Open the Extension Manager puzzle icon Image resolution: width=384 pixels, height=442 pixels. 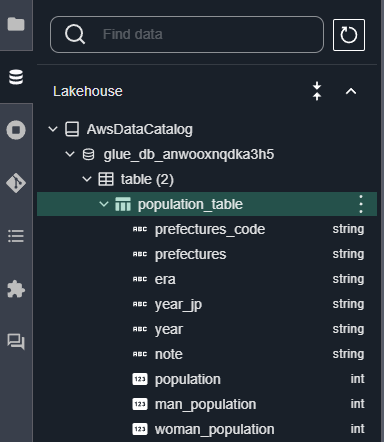pyautogui.click(x=16, y=289)
